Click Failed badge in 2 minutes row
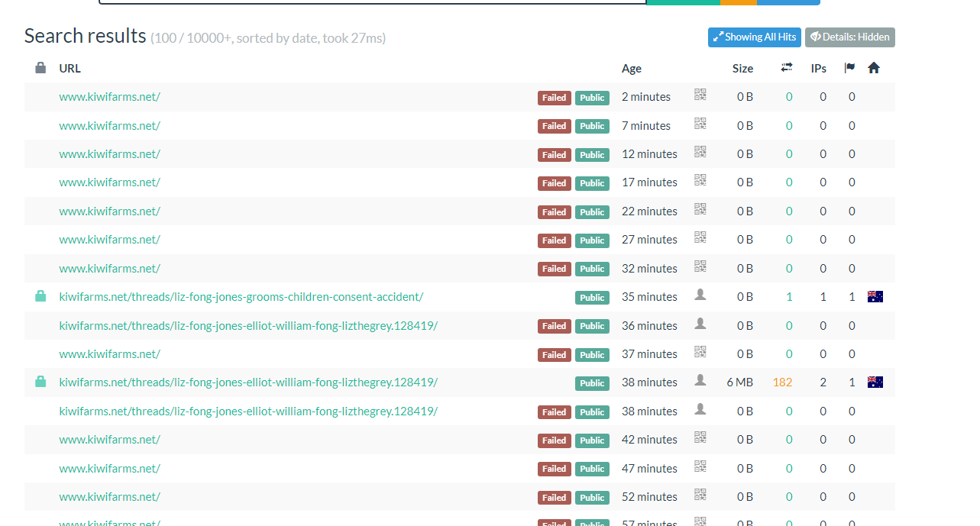This screenshot has height=526, width=980. tap(555, 98)
